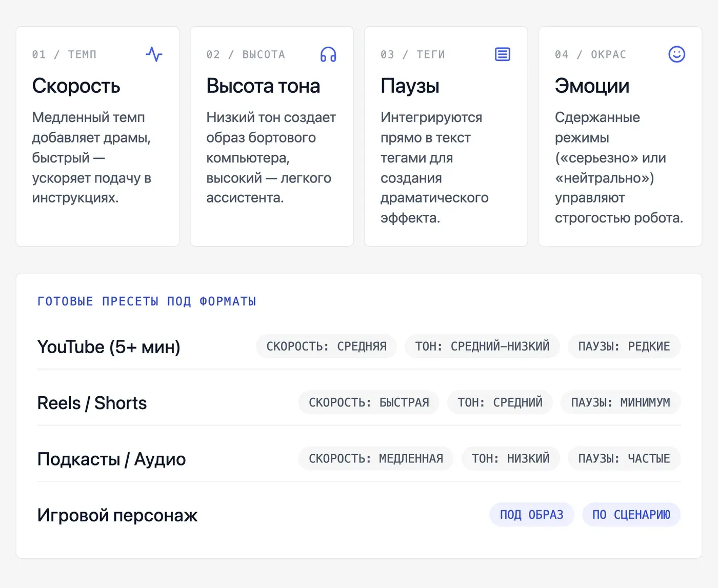Click the «Готовые пресеты под форматы» heading
718x588 pixels.
[147, 301]
